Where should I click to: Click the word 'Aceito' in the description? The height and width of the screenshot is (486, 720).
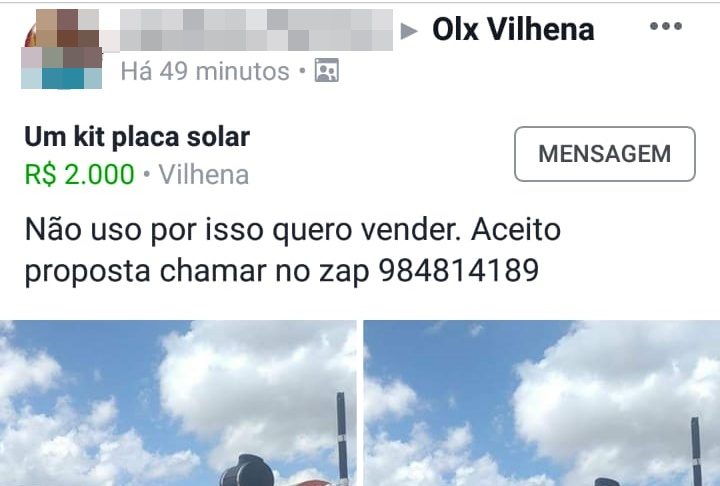coord(516,229)
